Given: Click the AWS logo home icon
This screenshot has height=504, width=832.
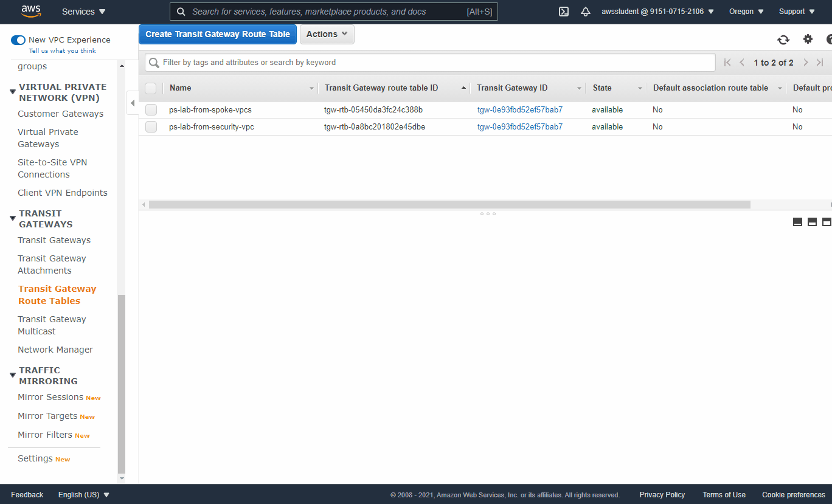Looking at the screenshot, I should (30, 12).
